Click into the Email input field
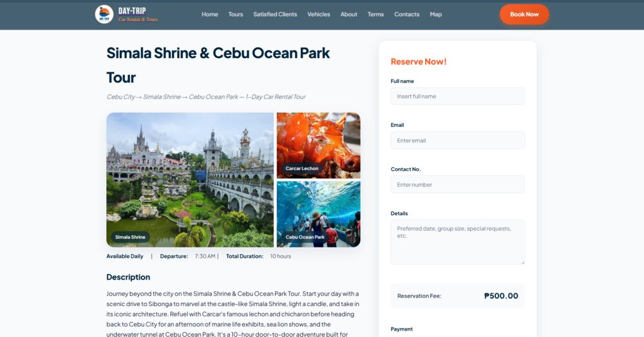The width and height of the screenshot is (644, 337). click(x=457, y=140)
